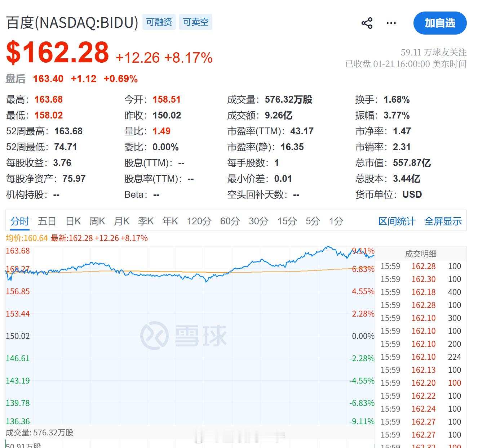
Task: Open the 全屏显示 fullscreen link
Action: pos(443,221)
